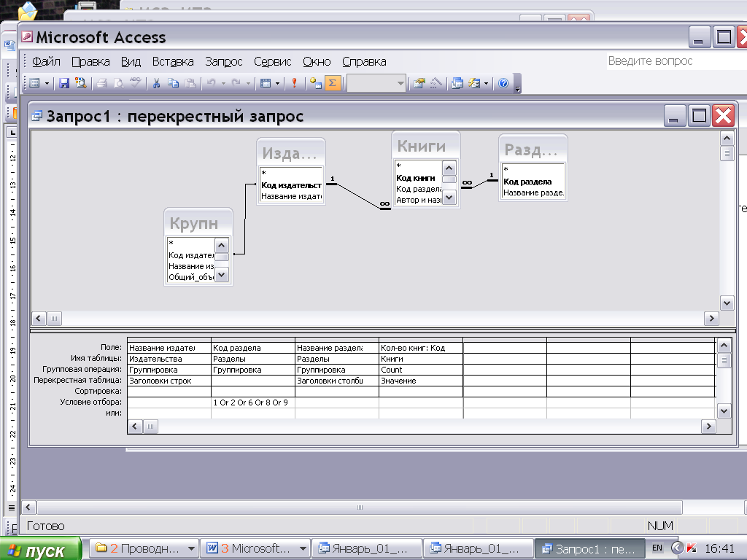Click the 'Значение' crosstab cell

click(x=421, y=381)
